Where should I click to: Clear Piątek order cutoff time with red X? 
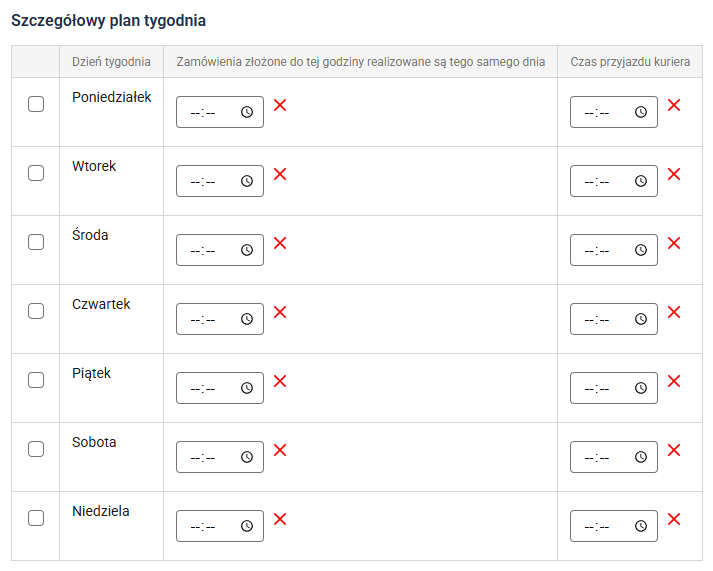(280, 381)
